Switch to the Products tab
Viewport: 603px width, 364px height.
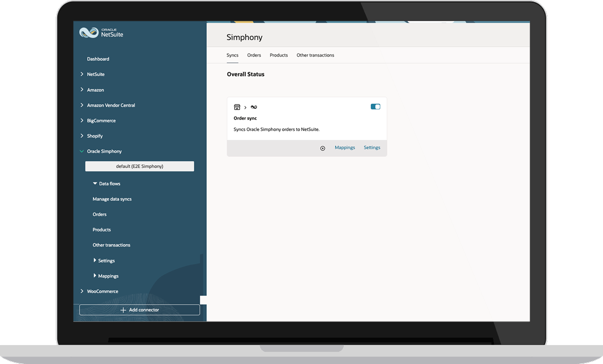279,55
